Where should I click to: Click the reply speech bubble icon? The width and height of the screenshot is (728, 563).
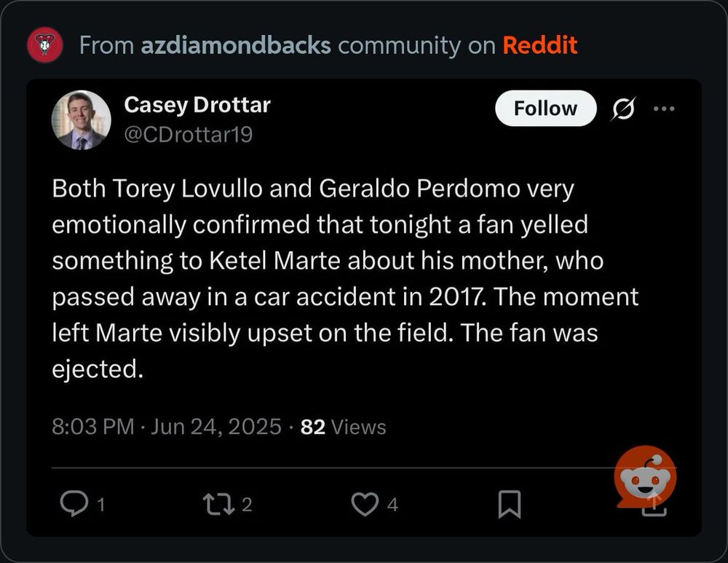[74, 504]
